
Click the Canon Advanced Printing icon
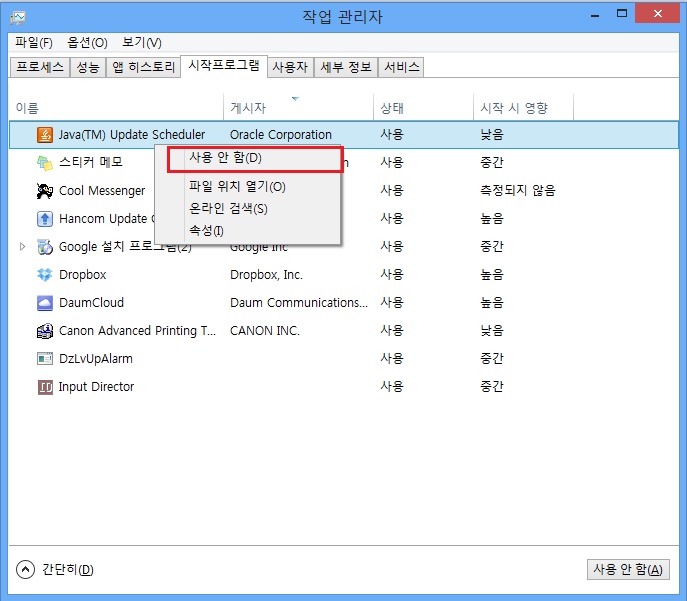45,331
